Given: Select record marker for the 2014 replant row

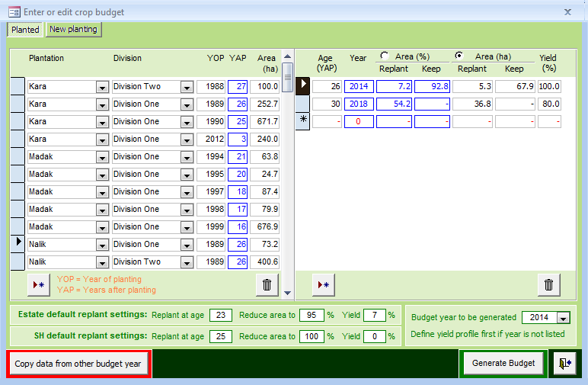Looking at the screenshot, I should pyautogui.click(x=302, y=86).
